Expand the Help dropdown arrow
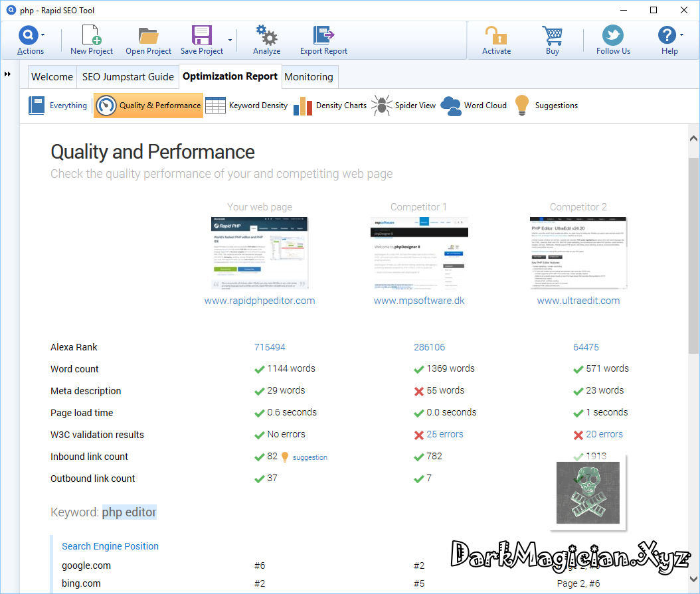 [681, 35]
